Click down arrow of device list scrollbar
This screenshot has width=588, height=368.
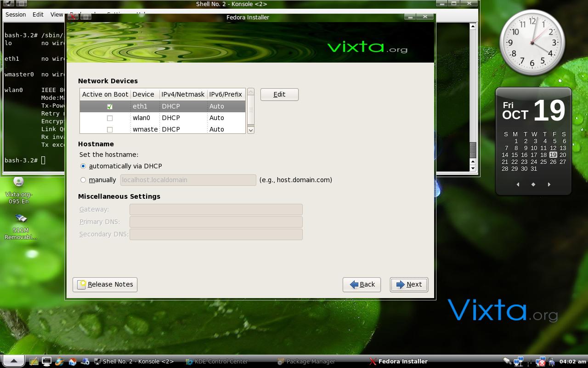[251, 130]
